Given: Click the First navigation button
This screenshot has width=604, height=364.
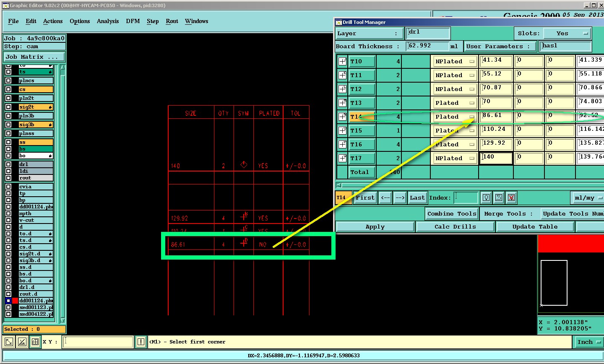Looking at the screenshot, I should click(x=365, y=198).
